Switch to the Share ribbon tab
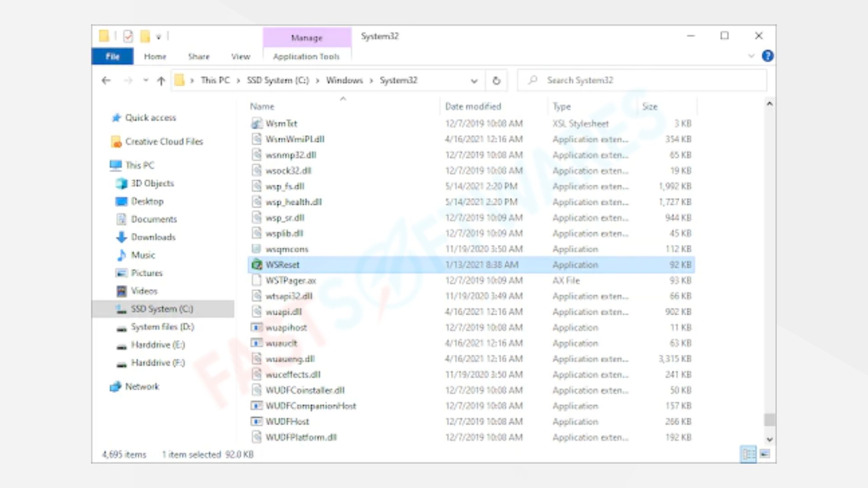This screenshot has height=488, width=868. coord(199,56)
